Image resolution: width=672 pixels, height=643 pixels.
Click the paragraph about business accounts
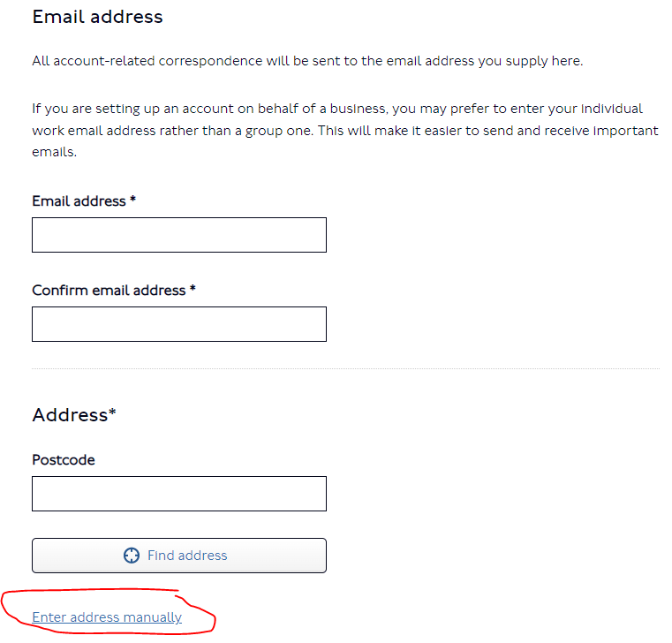(344, 130)
